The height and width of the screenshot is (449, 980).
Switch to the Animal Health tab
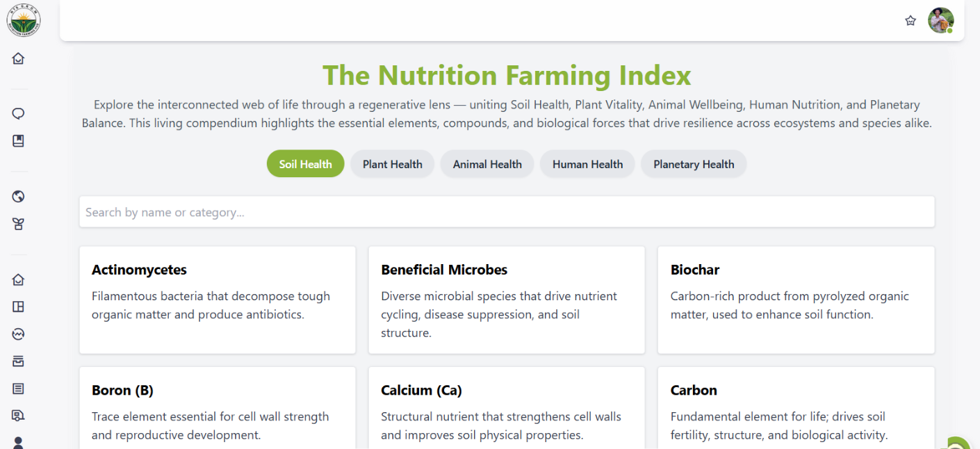click(x=487, y=164)
